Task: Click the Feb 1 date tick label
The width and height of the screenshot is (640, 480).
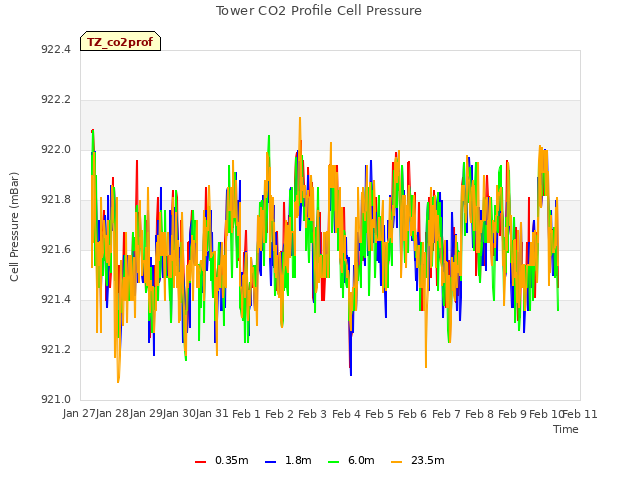Action: pos(246,414)
